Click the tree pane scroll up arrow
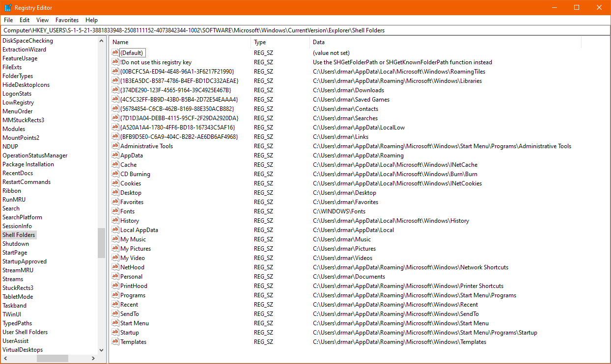This screenshot has height=364, width=611. coord(101,41)
